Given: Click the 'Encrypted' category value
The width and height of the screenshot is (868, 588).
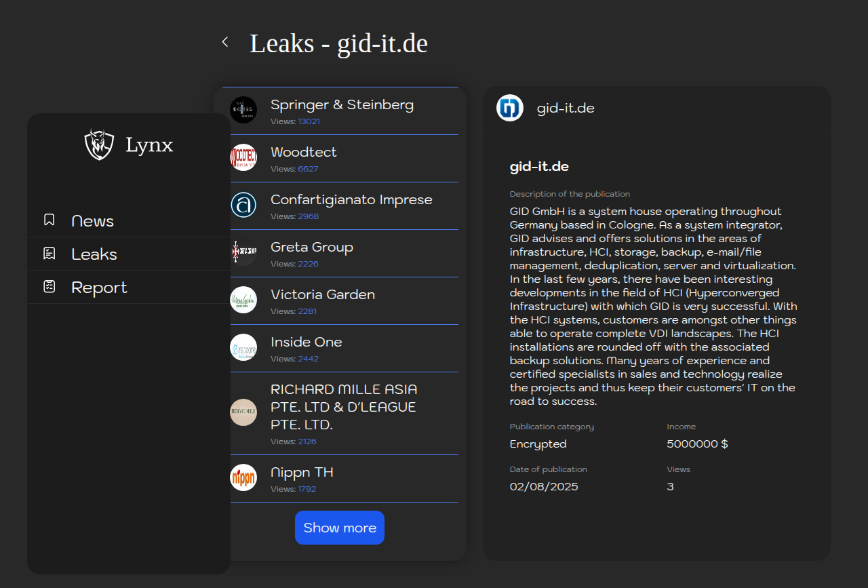Looking at the screenshot, I should tap(538, 444).
